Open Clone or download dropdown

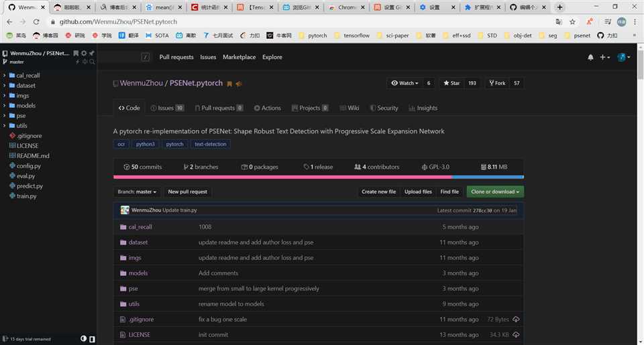[x=495, y=192]
